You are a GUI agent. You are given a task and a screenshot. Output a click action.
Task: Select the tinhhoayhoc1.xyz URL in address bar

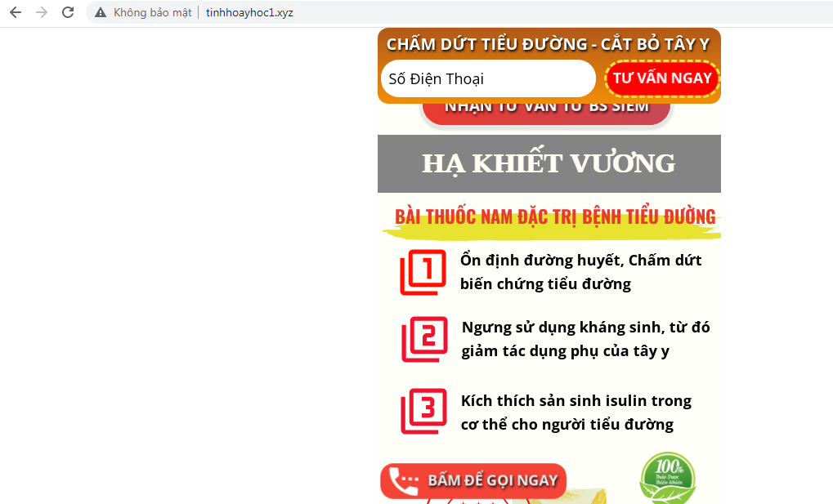[249, 13]
